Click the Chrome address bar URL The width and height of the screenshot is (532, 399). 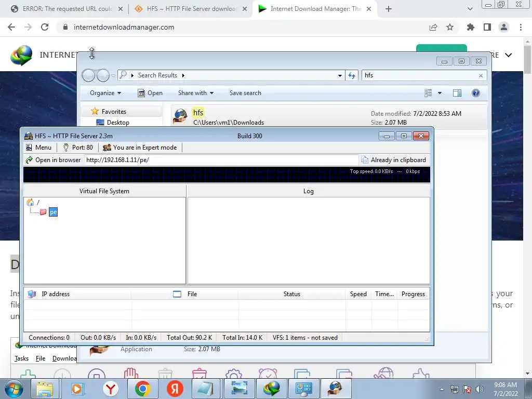pyautogui.click(x=124, y=27)
